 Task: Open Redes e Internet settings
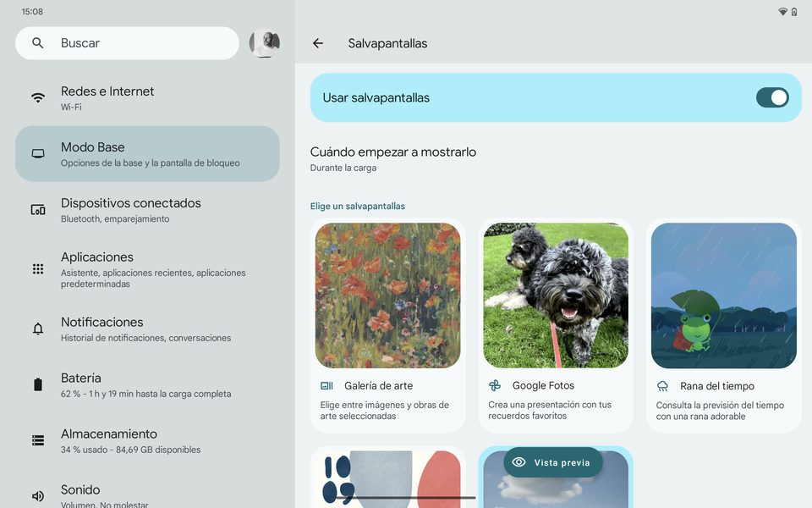pyautogui.click(x=147, y=98)
